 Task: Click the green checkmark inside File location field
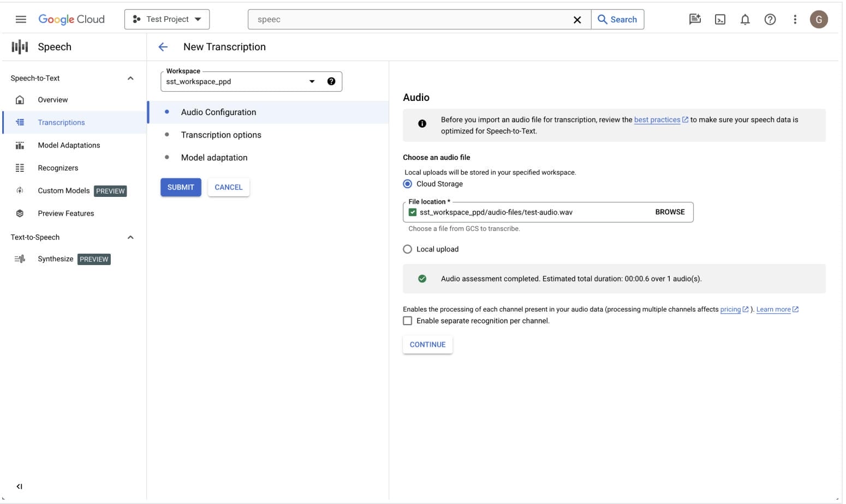coord(413,212)
